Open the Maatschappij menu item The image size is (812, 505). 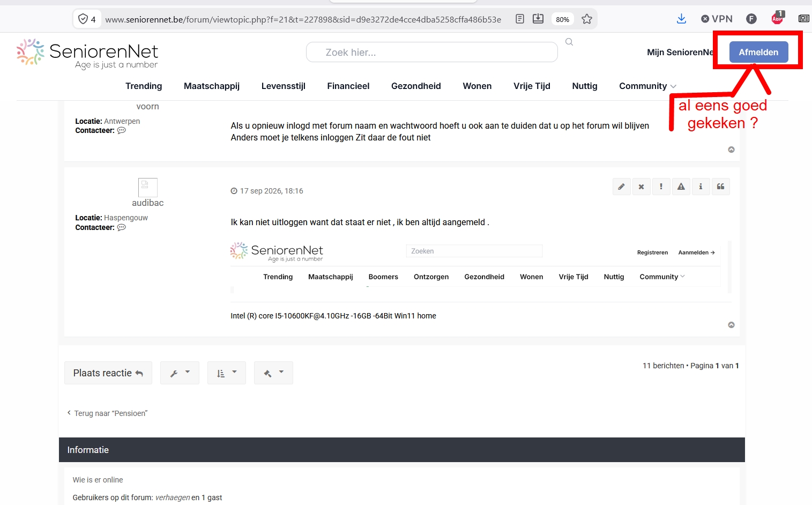[x=212, y=86]
